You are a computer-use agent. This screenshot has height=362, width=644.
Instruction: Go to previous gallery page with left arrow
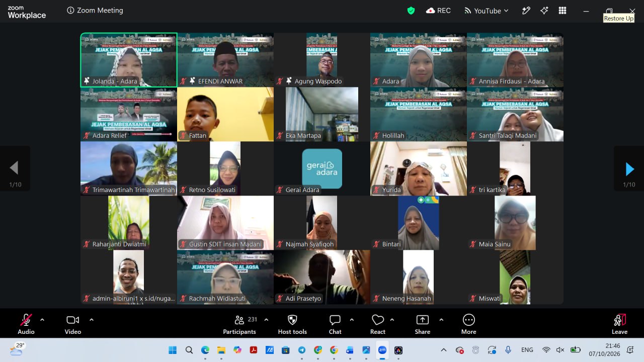click(15, 168)
